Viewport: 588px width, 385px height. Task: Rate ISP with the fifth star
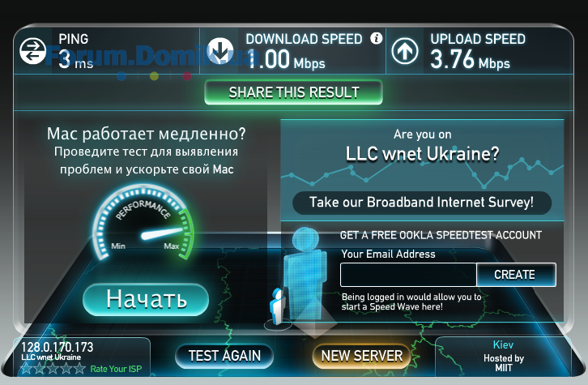(x=79, y=369)
